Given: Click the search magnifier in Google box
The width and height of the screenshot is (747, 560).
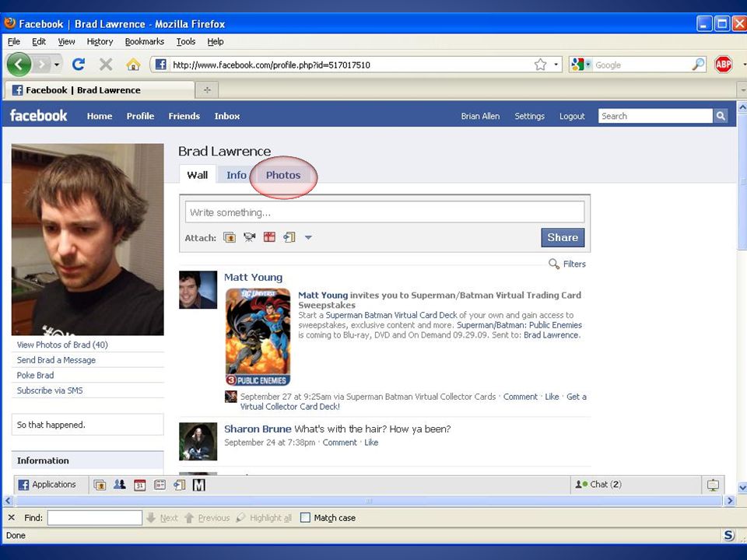Looking at the screenshot, I should pyautogui.click(x=698, y=65).
